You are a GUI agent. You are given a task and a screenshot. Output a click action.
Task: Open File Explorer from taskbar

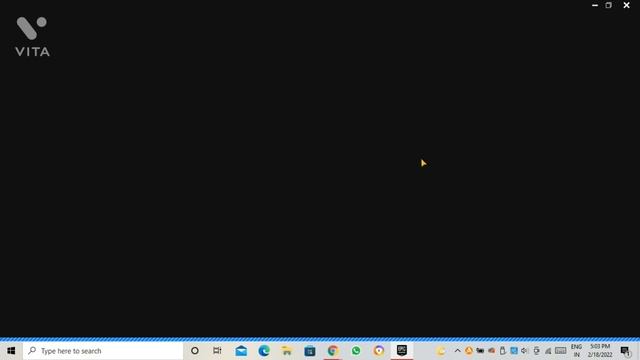[x=287, y=351]
